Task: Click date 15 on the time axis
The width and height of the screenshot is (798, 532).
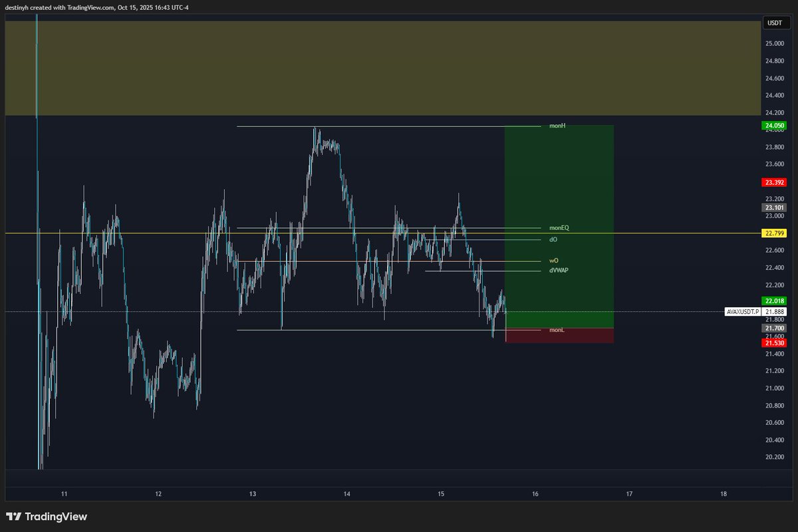Action: pyautogui.click(x=441, y=494)
